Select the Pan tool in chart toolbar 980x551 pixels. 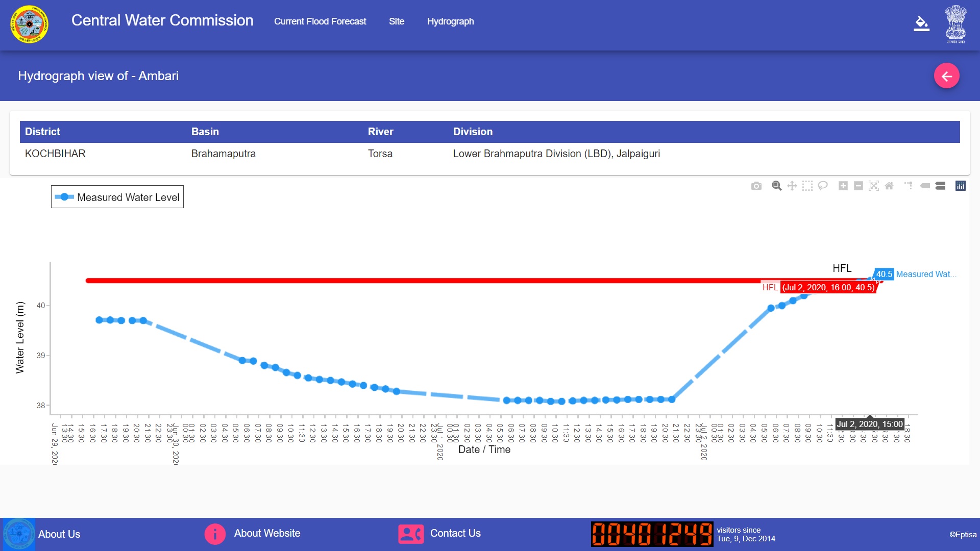[x=792, y=186]
